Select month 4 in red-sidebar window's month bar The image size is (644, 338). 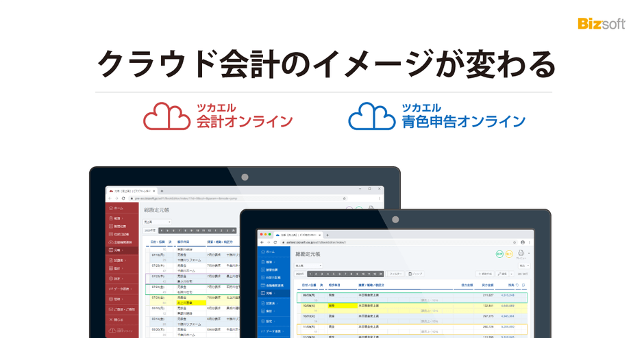(x=162, y=231)
